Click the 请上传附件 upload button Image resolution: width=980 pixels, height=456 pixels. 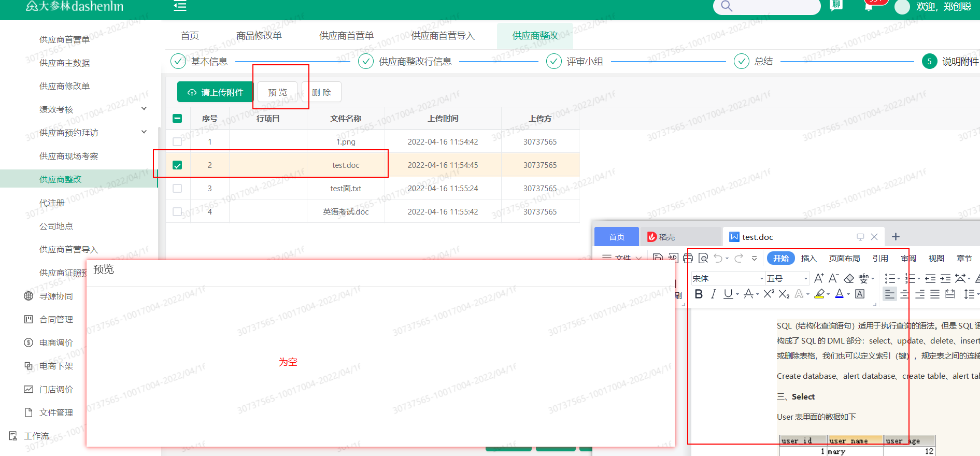(x=215, y=92)
